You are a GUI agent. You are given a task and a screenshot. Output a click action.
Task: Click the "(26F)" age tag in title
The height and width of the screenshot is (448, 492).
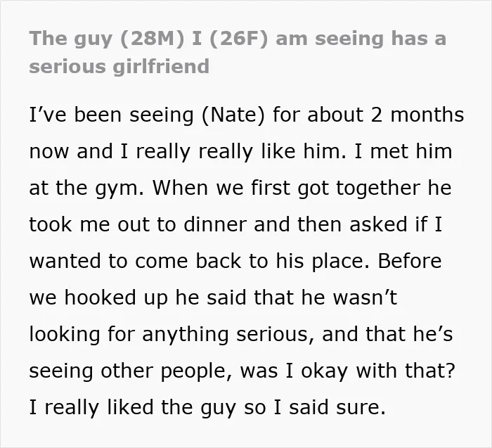coord(238,39)
